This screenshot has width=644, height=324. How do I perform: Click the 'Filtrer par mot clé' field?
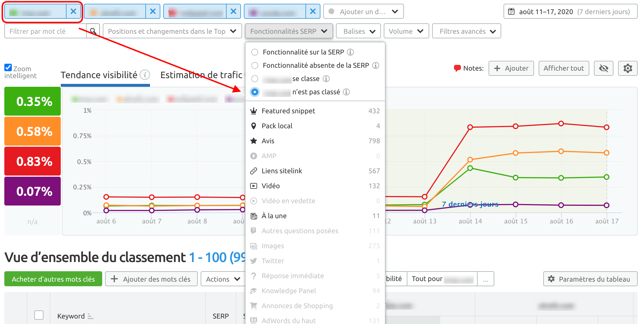(x=45, y=31)
